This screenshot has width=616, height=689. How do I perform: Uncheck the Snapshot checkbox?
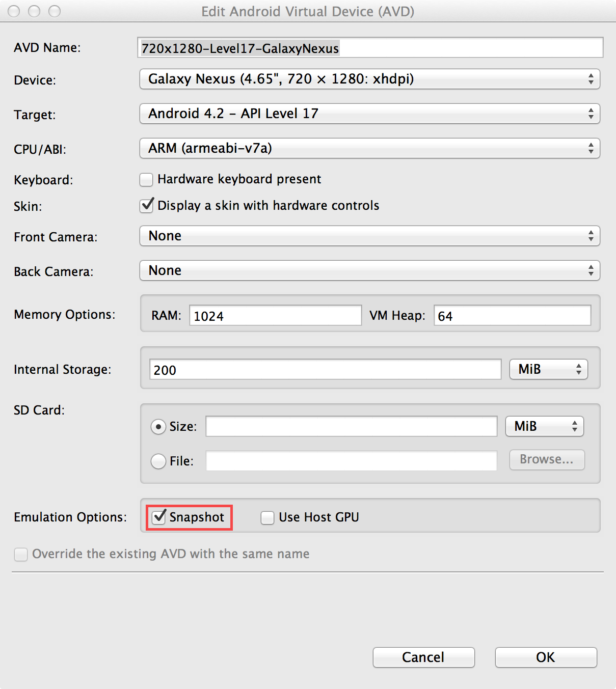(159, 517)
